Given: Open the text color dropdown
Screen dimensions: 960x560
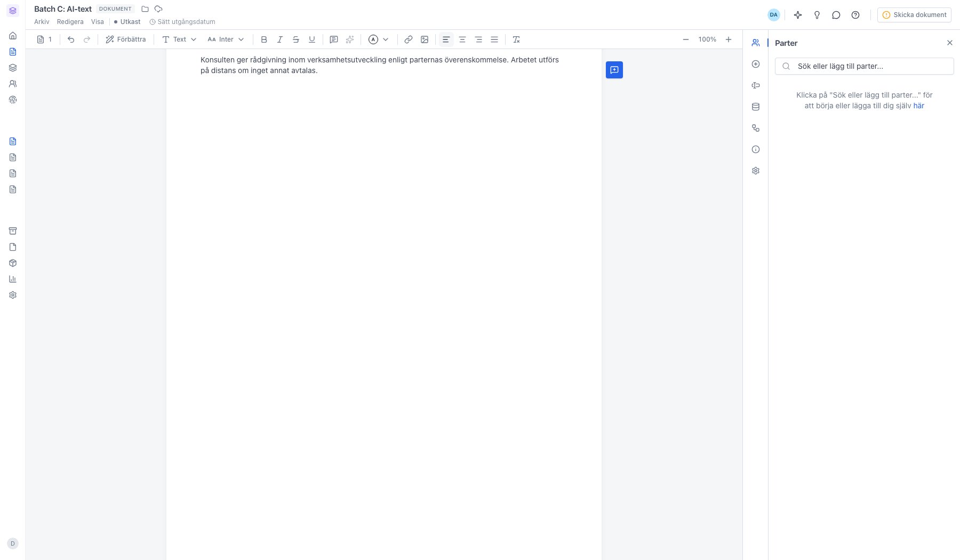Looking at the screenshot, I should click(x=379, y=39).
